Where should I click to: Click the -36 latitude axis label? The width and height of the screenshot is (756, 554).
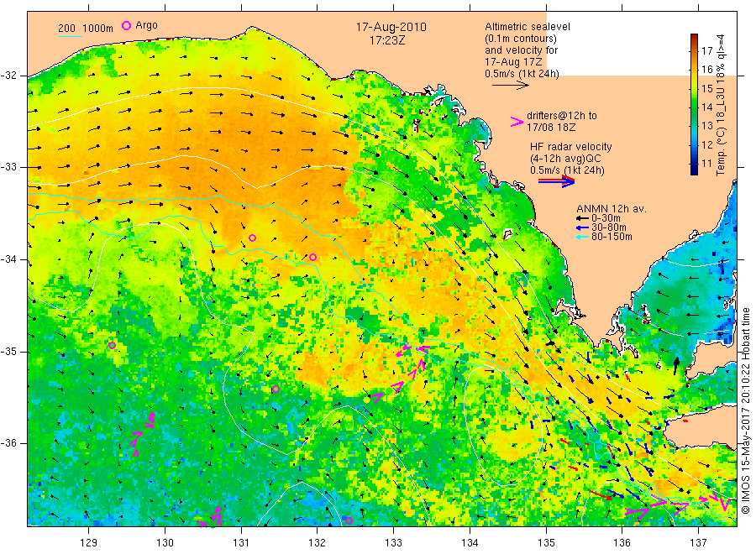[9, 443]
